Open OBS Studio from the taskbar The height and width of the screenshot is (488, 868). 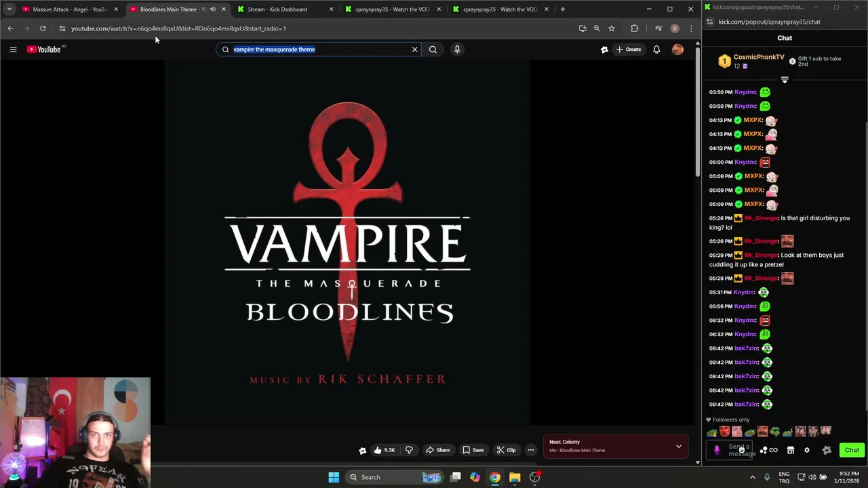coord(535,477)
